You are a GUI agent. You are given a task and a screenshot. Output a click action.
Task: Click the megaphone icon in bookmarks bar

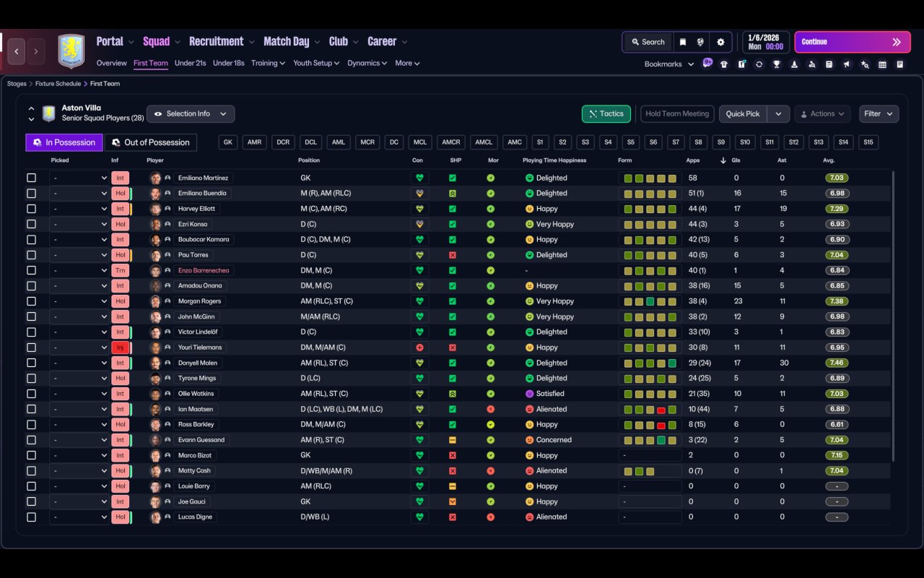point(847,64)
